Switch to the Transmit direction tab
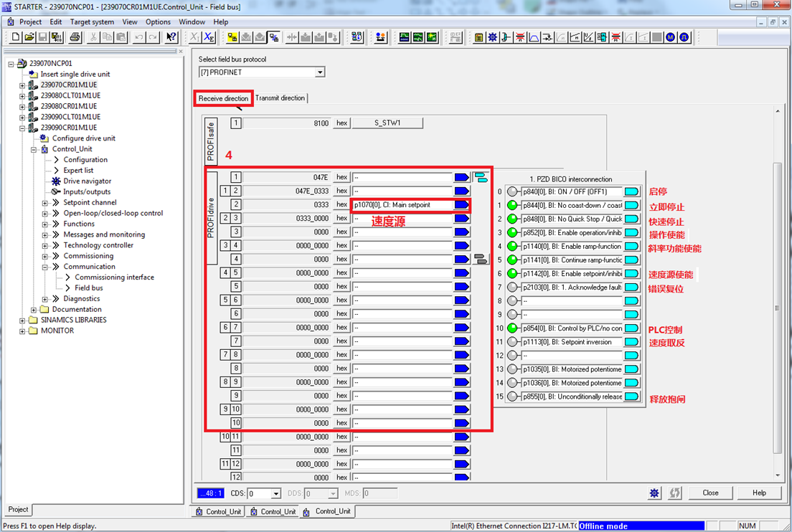Viewport: 792px width, 532px height. (280, 98)
